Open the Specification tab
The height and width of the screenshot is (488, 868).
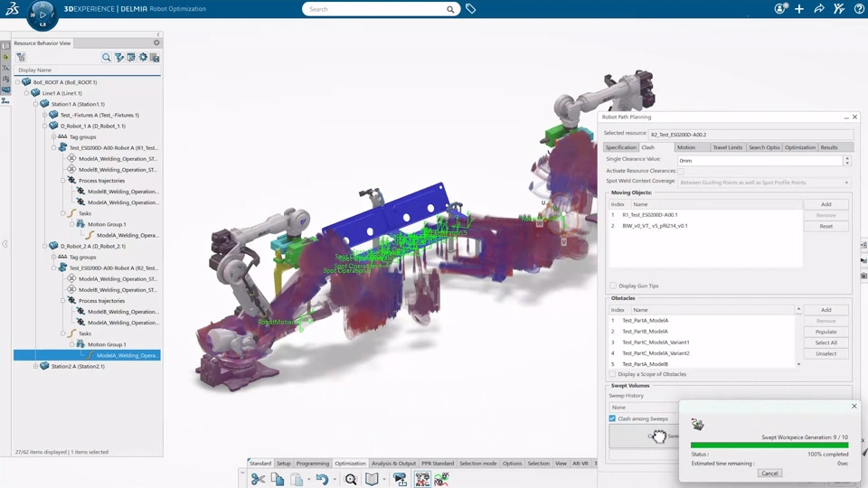click(x=621, y=147)
